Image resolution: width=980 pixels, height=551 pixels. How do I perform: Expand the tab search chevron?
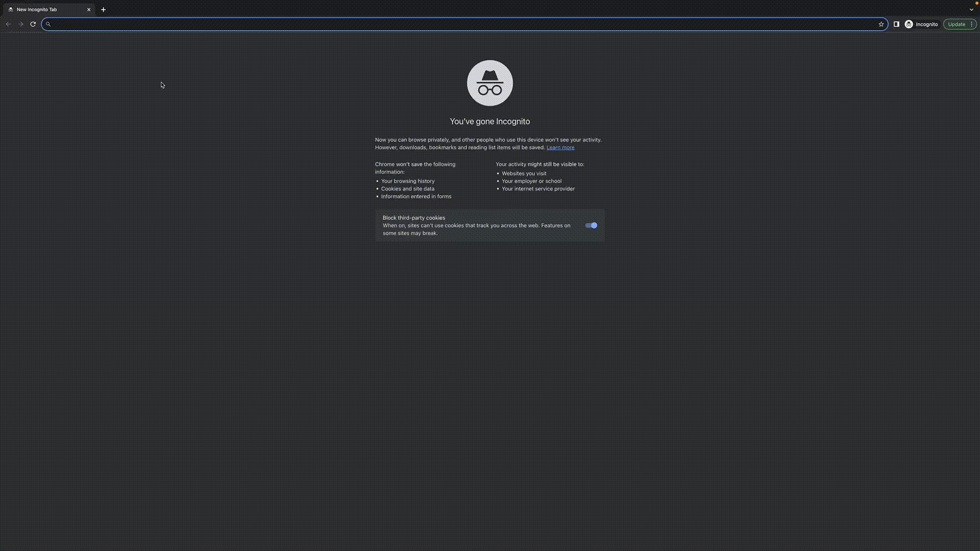click(971, 9)
